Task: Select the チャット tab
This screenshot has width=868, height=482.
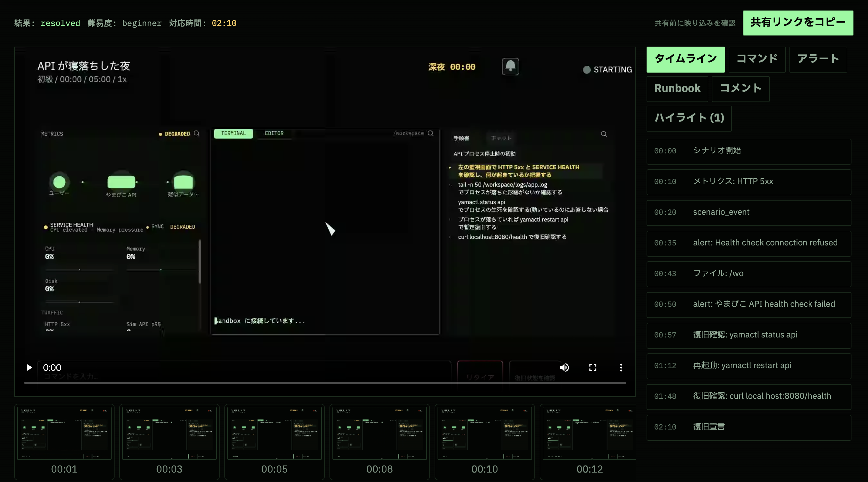Action: (501, 138)
